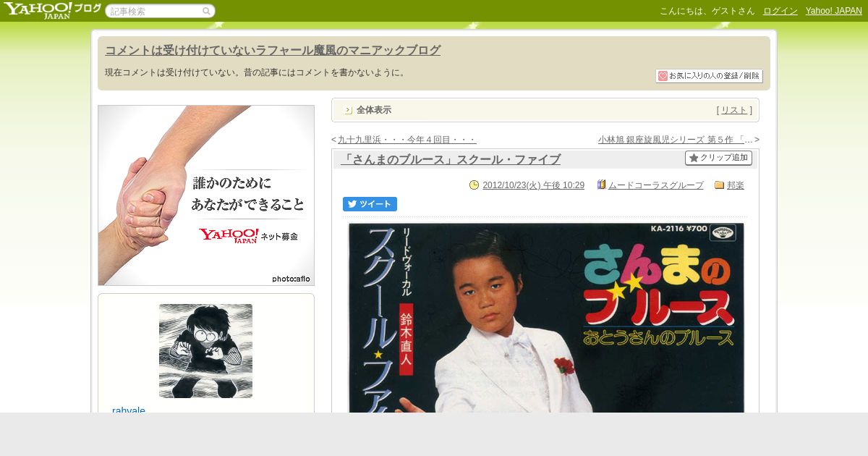Image resolution: width=868 pixels, height=456 pixels.
Task: Open the rabyale profile link
Action: pyautogui.click(x=129, y=410)
